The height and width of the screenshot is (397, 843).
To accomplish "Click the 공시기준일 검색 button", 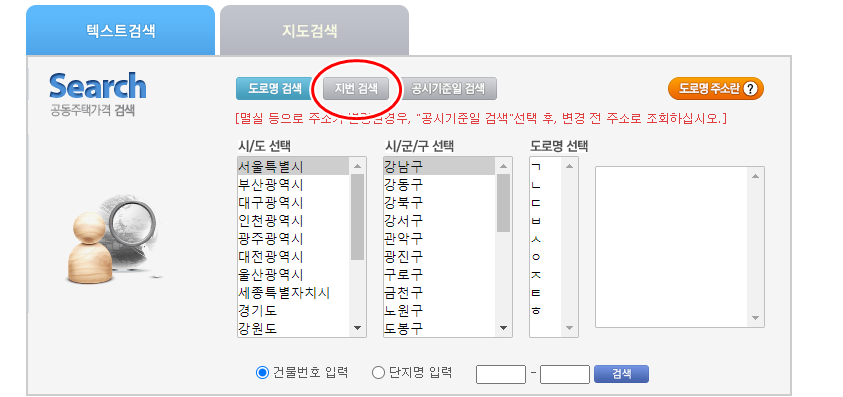I will tap(448, 89).
